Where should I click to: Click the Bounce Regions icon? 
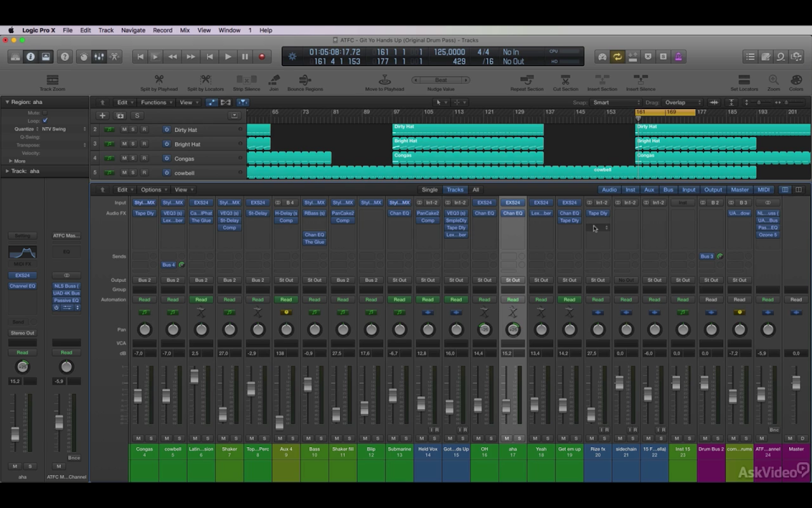(304, 81)
